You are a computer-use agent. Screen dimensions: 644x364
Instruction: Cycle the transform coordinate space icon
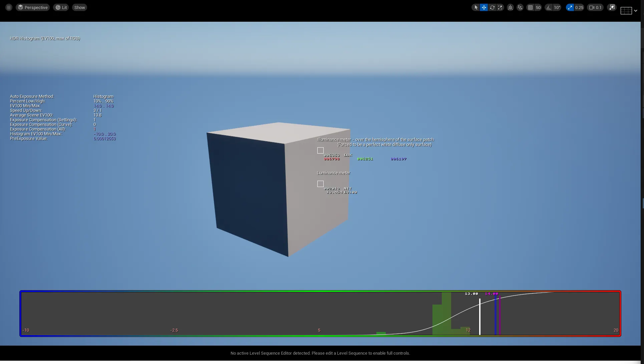pyautogui.click(x=510, y=7)
